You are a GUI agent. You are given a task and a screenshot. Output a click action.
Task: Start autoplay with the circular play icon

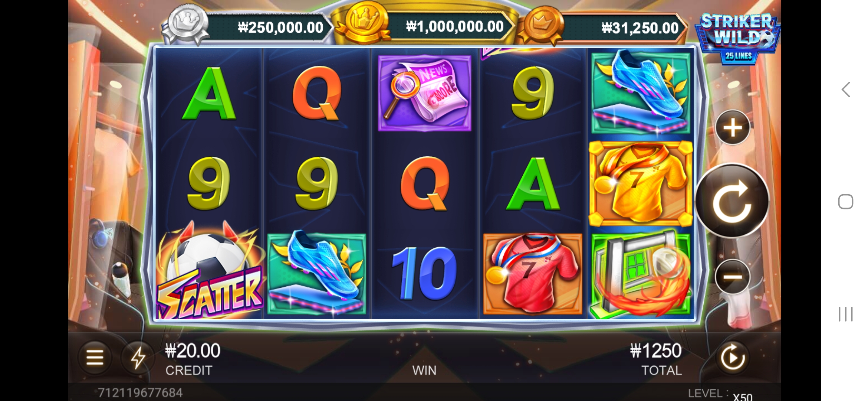(732, 358)
